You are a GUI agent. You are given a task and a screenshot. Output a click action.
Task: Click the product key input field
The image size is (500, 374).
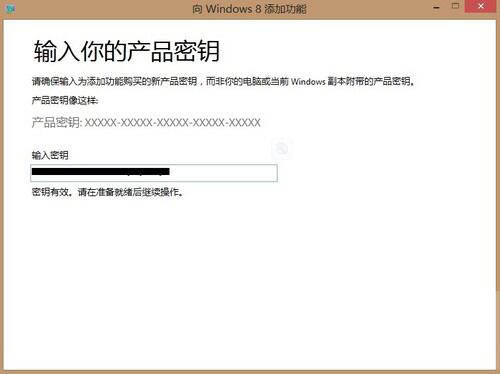[154, 173]
